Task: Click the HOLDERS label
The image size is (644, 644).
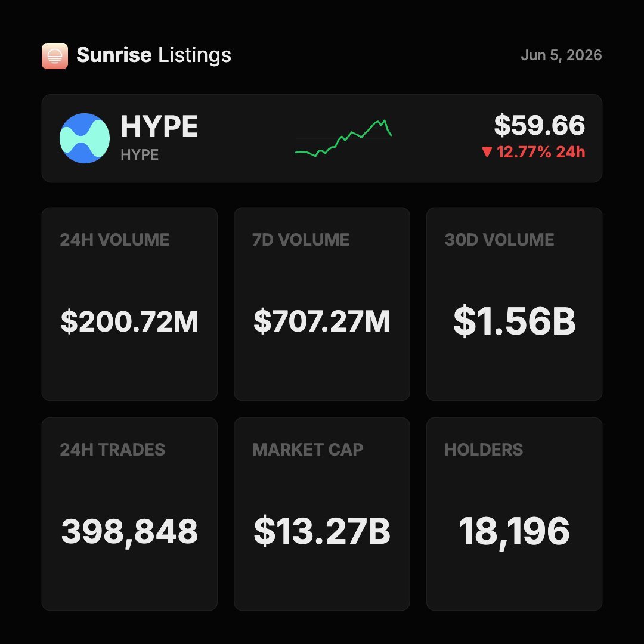Action: (484, 450)
